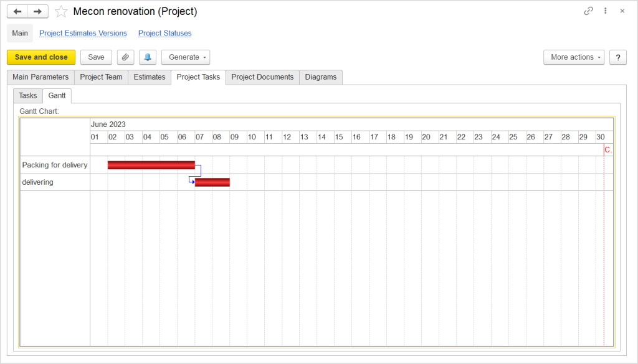Viewport: 638px width, 364px height.
Task: Open Project Statuses link
Action: (x=164, y=34)
